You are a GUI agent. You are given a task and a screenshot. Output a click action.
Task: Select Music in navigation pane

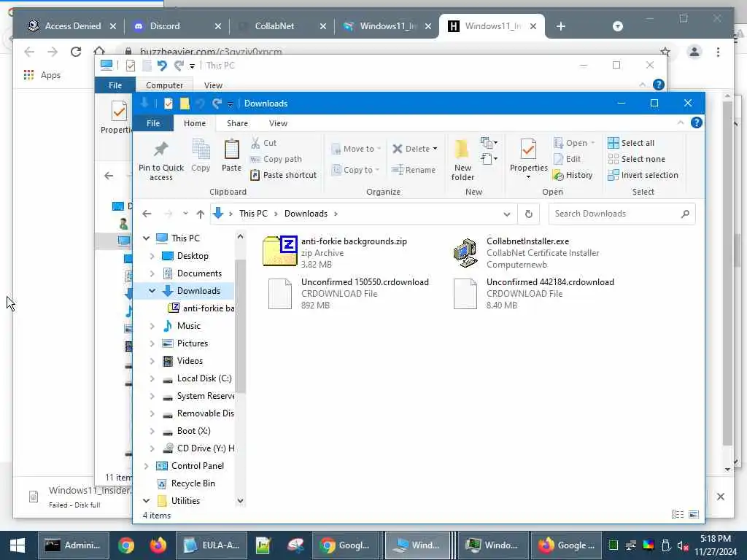(x=189, y=326)
